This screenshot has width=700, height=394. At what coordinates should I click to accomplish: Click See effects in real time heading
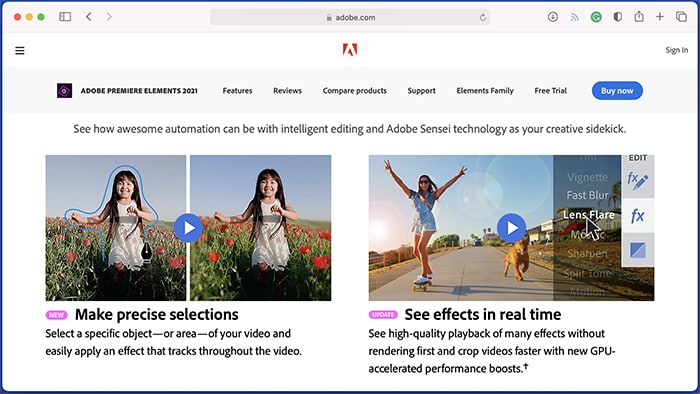[x=483, y=315]
